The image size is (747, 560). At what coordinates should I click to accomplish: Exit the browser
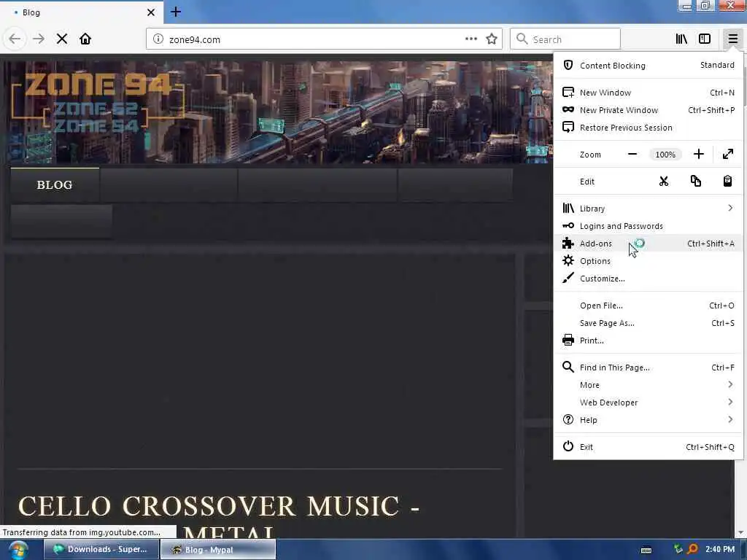click(x=648, y=447)
